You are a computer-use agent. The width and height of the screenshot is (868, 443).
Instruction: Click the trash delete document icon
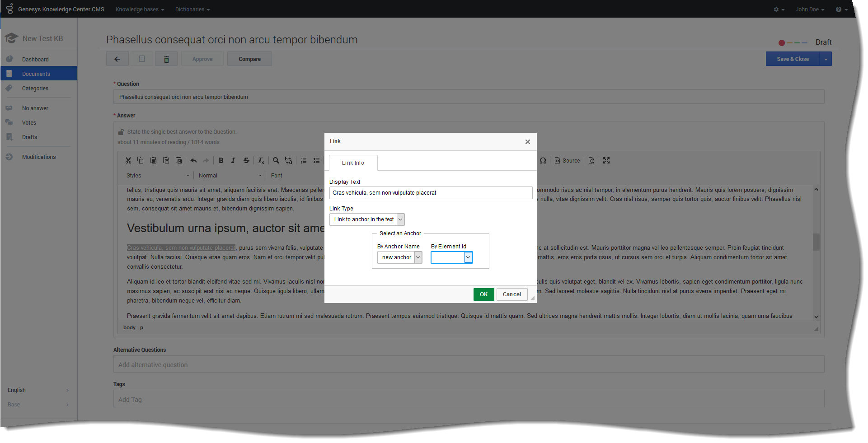click(166, 59)
